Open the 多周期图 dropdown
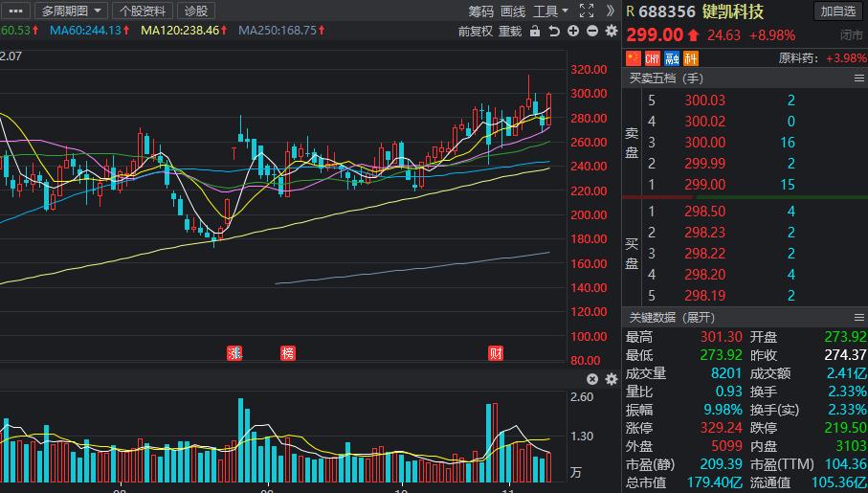 (71, 11)
